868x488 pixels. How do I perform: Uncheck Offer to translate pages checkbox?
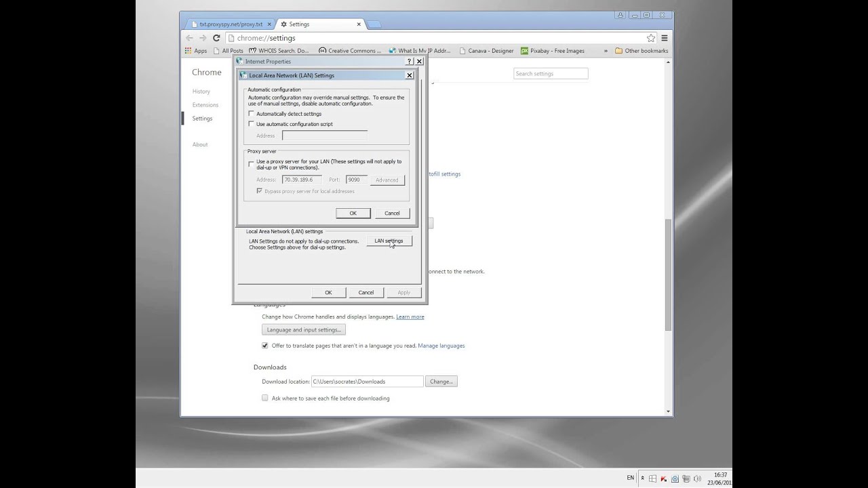(265, 345)
